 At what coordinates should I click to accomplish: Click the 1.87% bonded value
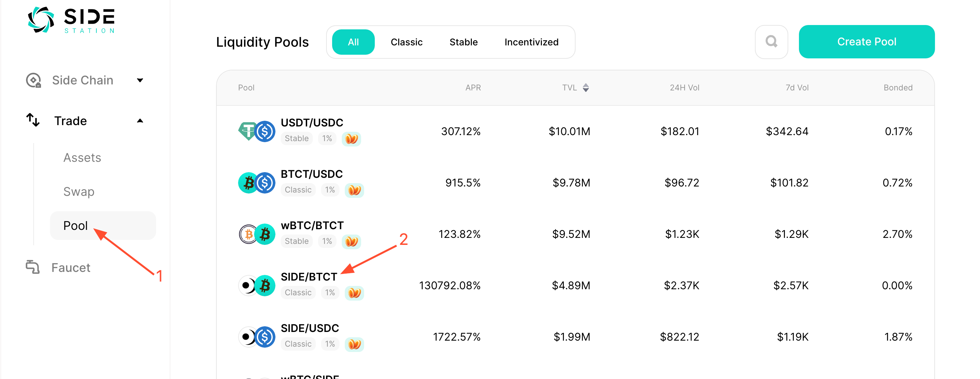click(x=898, y=337)
